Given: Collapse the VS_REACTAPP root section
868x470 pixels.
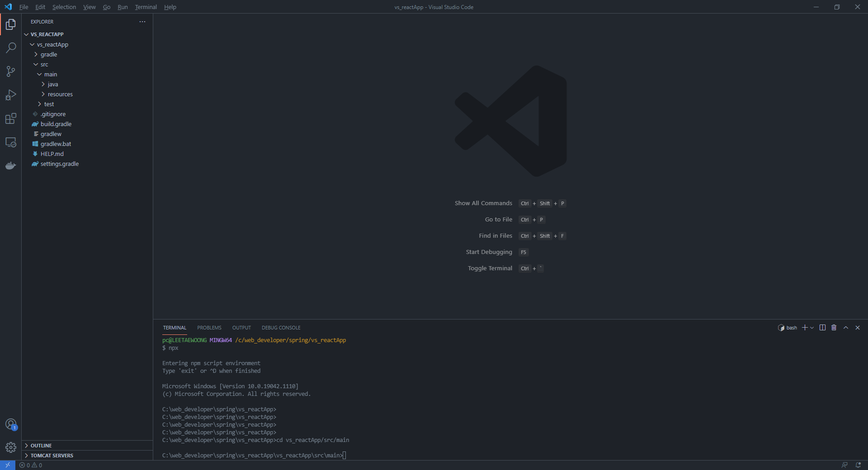Looking at the screenshot, I should [87, 34].
